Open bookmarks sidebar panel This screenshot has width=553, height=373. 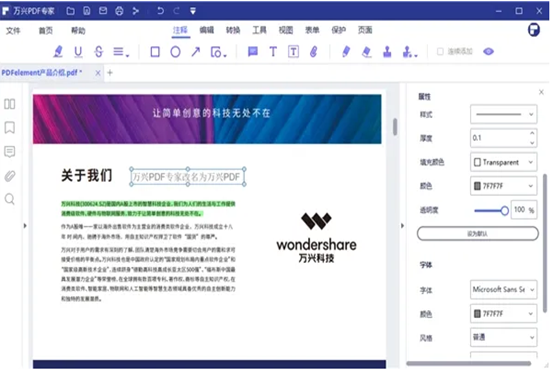click(10, 128)
